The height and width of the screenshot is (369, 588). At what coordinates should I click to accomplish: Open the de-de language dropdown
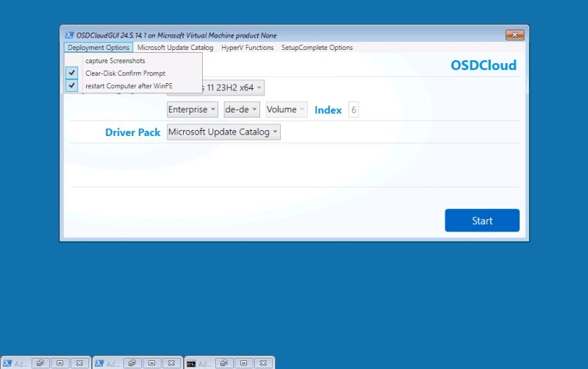[x=242, y=110]
